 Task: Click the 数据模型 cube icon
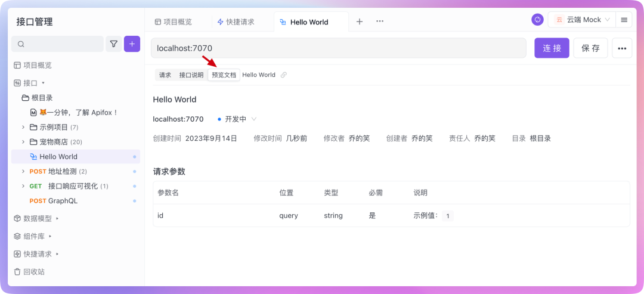[17, 218]
